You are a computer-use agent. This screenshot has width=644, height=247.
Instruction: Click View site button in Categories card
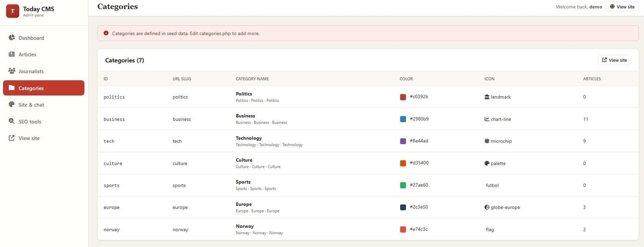[615, 60]
